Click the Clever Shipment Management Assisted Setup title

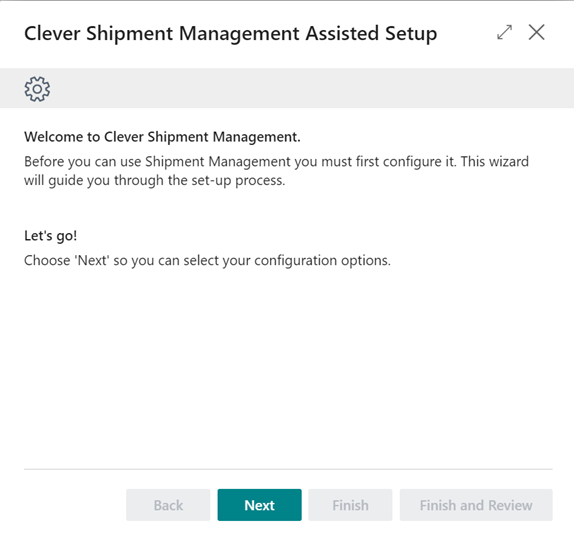click(231, 33)
